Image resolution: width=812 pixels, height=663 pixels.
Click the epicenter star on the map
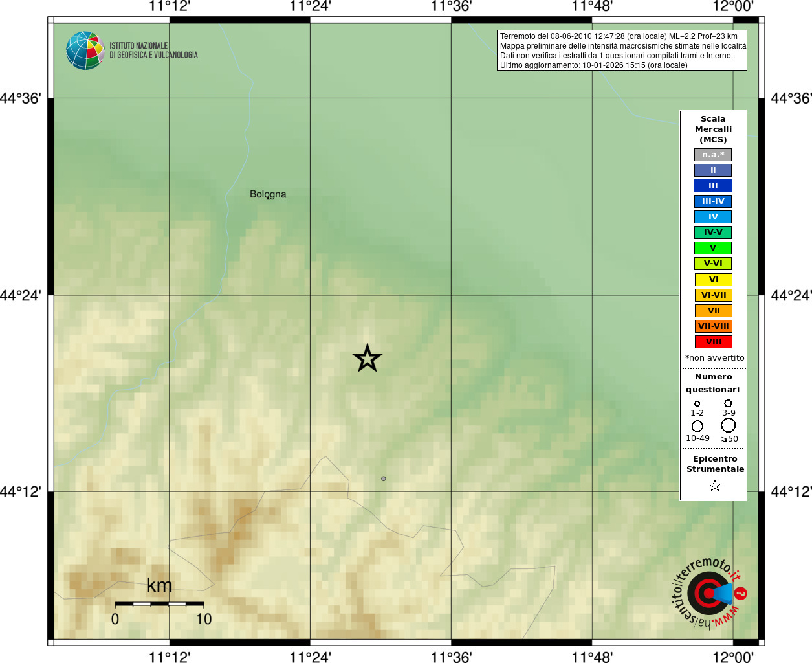click(x=368, y=358)
